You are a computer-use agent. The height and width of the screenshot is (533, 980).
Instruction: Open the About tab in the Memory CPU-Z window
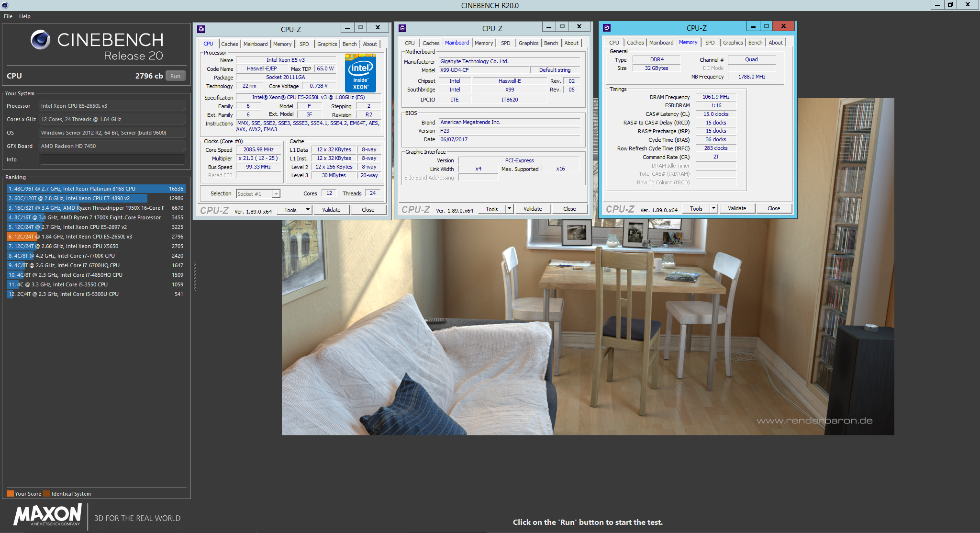(776, 43)
